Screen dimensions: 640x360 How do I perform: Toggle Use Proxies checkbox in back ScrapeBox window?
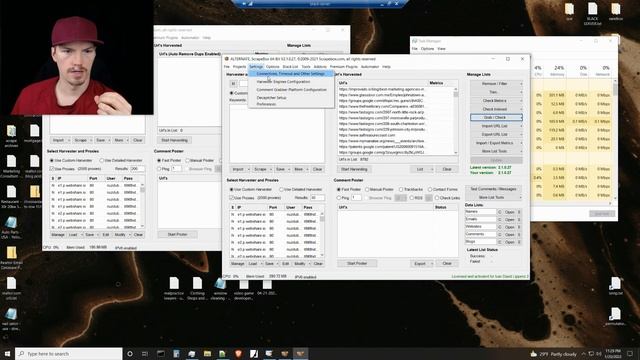(52, 169)
